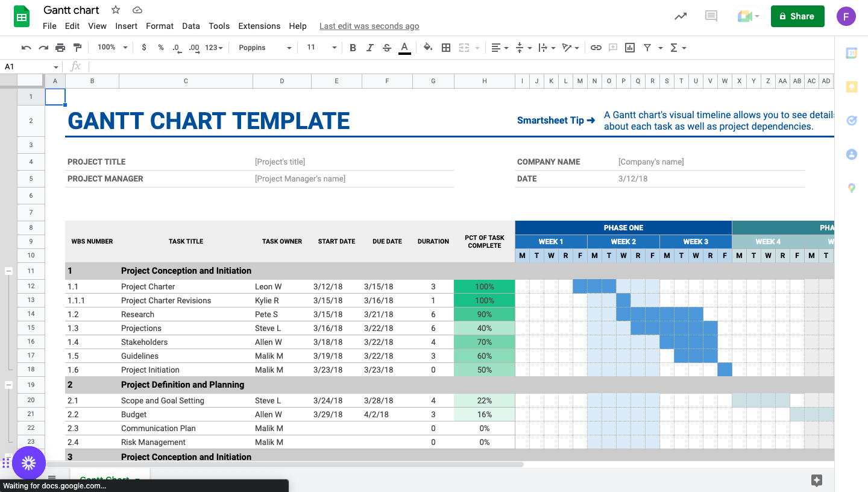Viewport: 868px width, 492px height.
Task: Click the Explore star icon bottom right
Action: (817, 480)
